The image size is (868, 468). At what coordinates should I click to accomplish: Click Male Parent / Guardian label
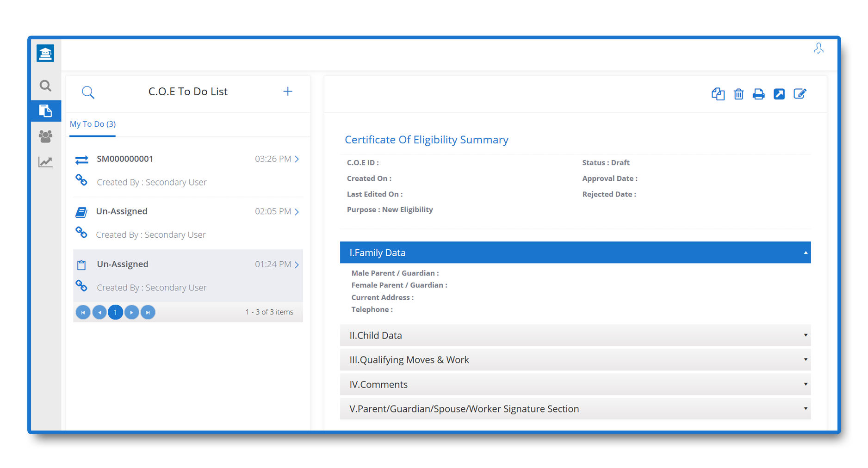(x=395, y=273)
